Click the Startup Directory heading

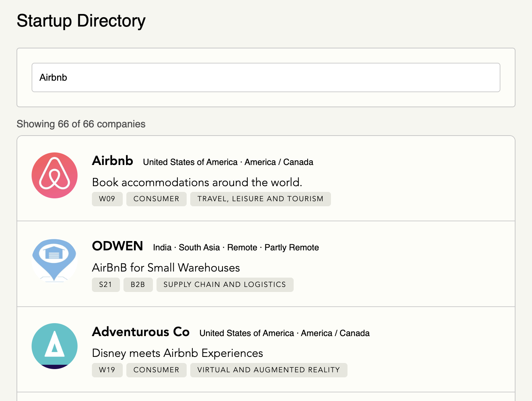coord(81,21)
